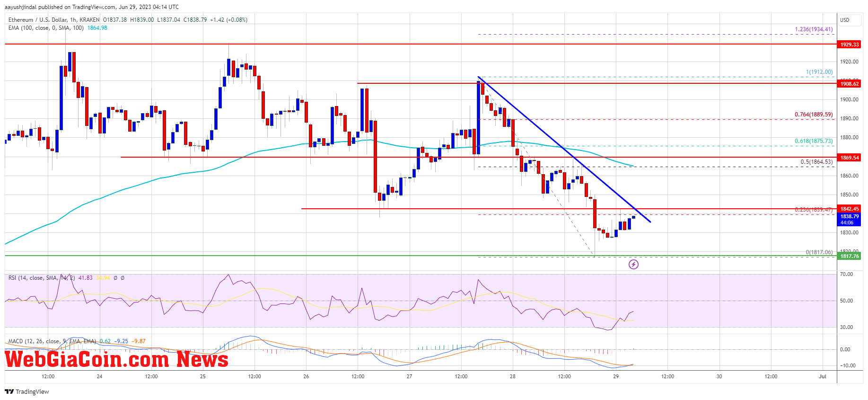This screenshot has width=868, height=400.
Task: Click the EMA value 1864.98
Action: coord(97,28)
